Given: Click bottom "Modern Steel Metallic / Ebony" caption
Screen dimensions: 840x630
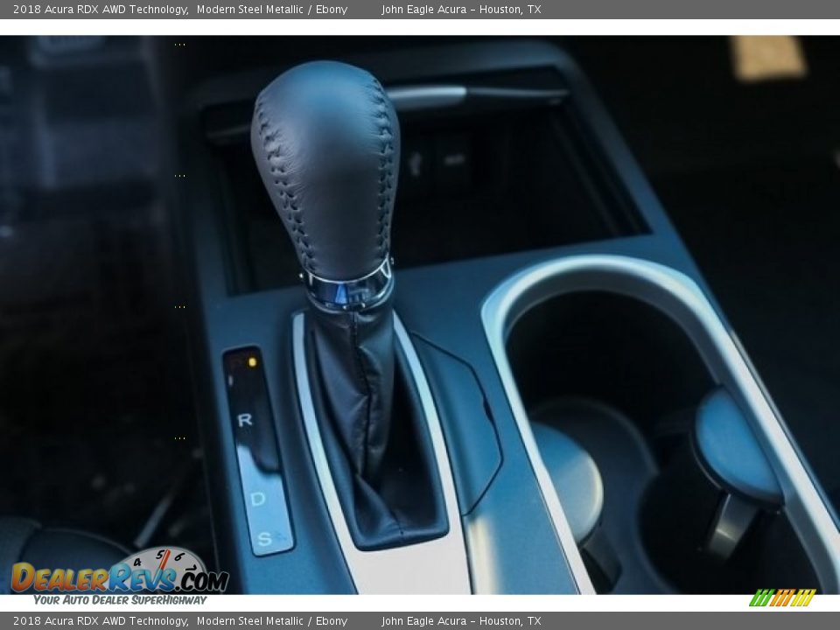Looking at the screenshot, I should pos(271,621).
